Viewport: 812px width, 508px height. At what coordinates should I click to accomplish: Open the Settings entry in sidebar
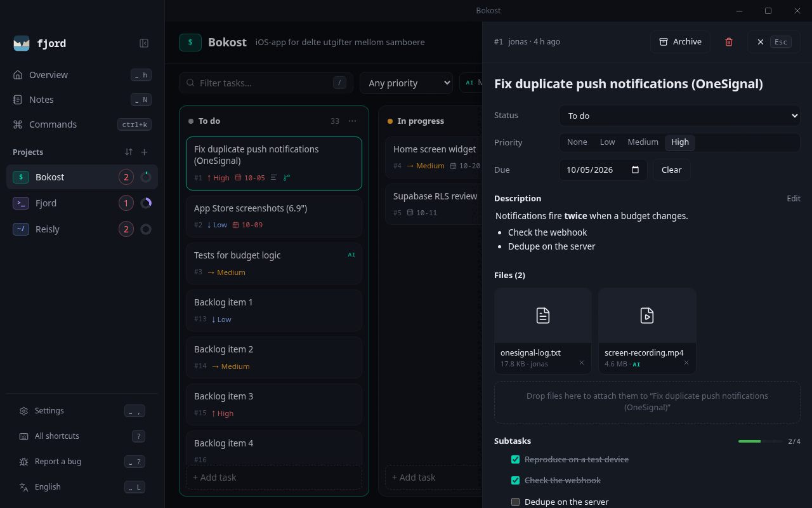click(82, 411)
